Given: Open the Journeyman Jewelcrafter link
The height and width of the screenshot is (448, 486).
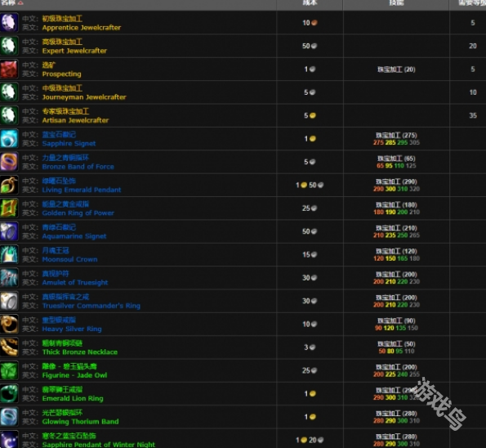Looking at the screenshot, I should (84, 97).
